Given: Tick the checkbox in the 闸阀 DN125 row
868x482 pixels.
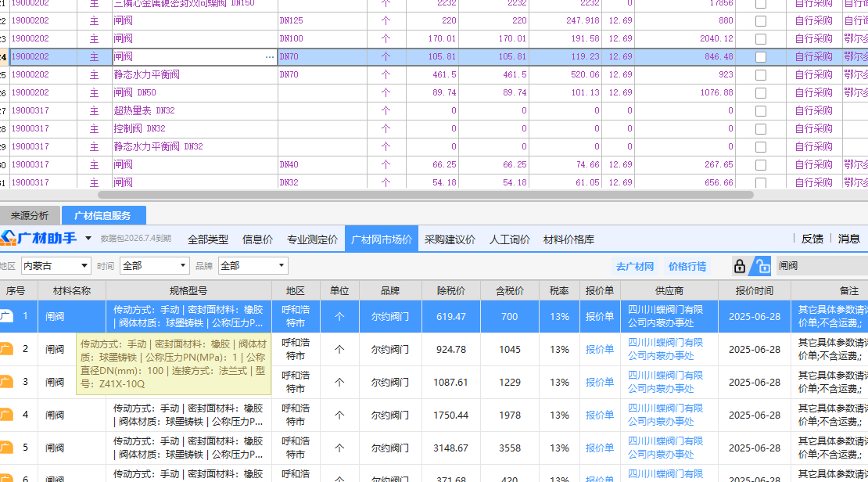Looking at the screenshot, I should (x=761, y=21).
